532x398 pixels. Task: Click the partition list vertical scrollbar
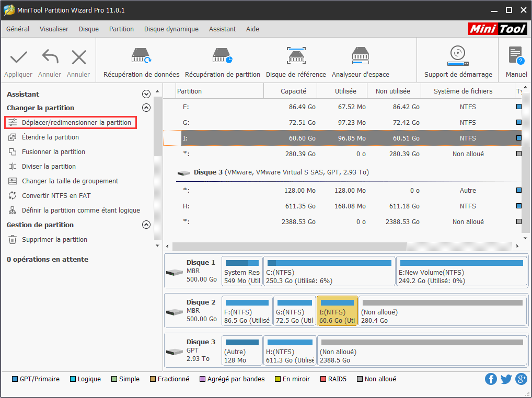[525, 190]
